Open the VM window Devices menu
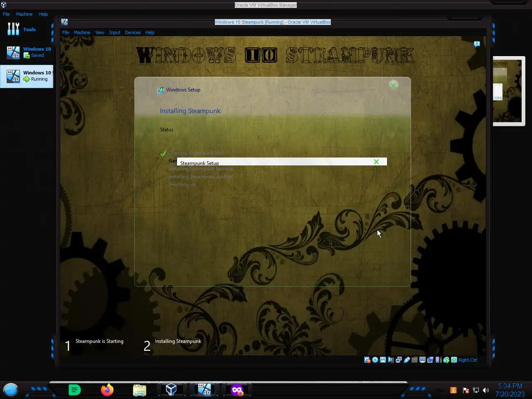This screenshot has width=532, height=399. 133,32
